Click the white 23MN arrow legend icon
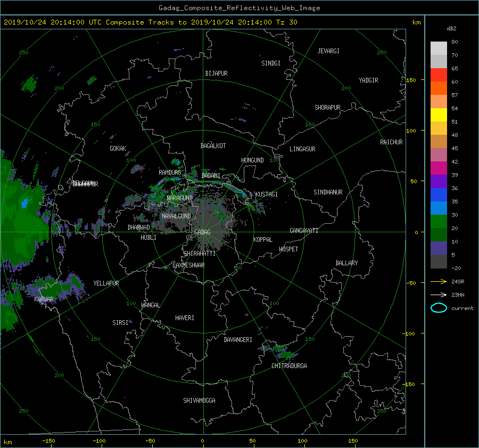The image size is (479, 448). (439, 295)
